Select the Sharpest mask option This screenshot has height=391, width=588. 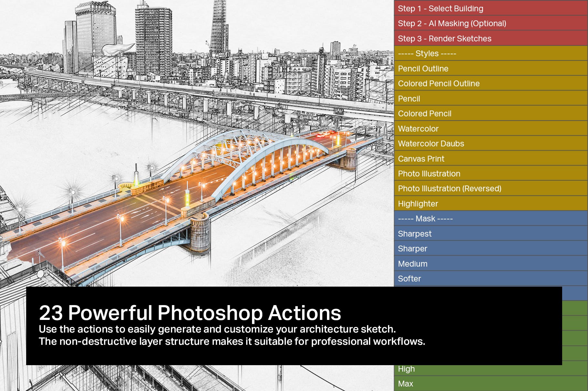point(485,234)
